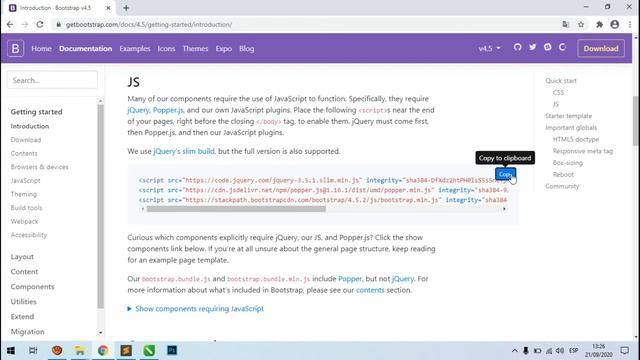Image resolution: width=640 pixels, height=360 pixels.
Task: Click the browser address bar URL
Action: [x=149, y=24]
